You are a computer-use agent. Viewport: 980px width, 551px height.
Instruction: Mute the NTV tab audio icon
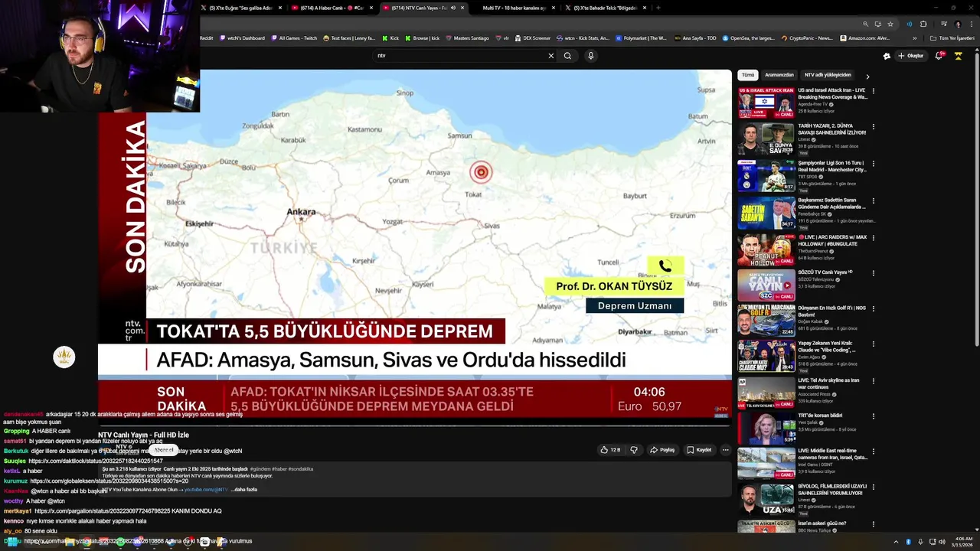[452, 8]
